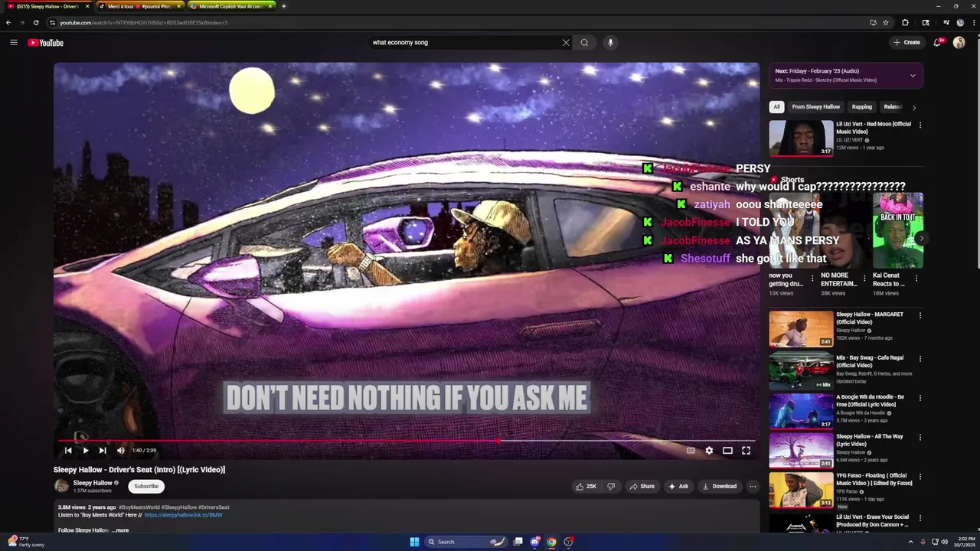Open options for All The Way video
Viewport: 980px width, 551px height.
920,438
